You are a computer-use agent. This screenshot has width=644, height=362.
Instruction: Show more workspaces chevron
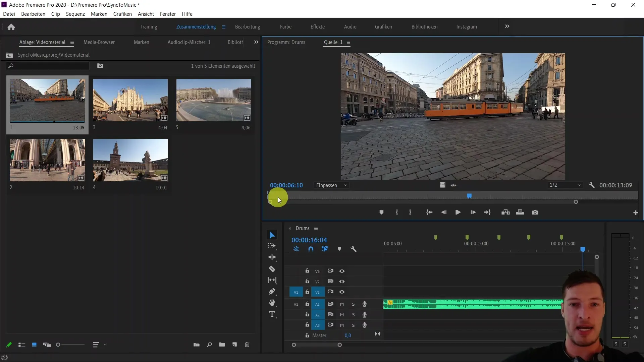(507, 26)
